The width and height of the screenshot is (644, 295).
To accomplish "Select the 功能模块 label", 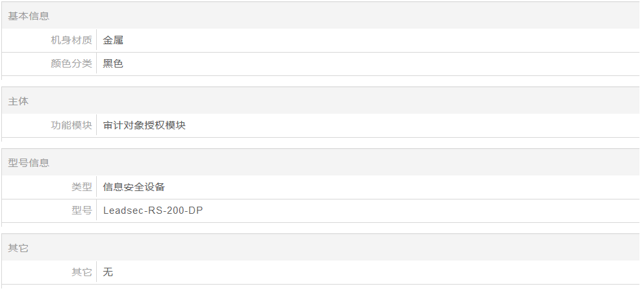I will (x=71, y=125).
